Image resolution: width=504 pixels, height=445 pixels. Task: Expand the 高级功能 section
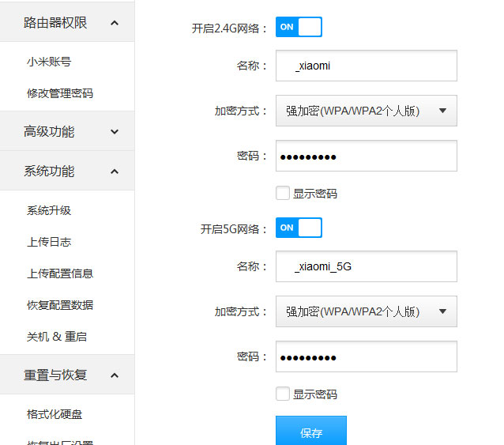(67, 131)
